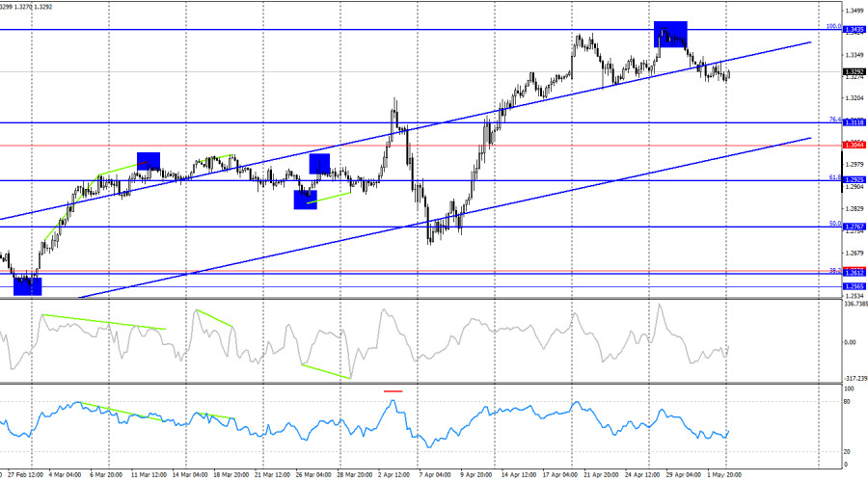Click the 21 Apr 20:00 time label
Viewport: 868px width, 482px height.
tap(601, 475)
